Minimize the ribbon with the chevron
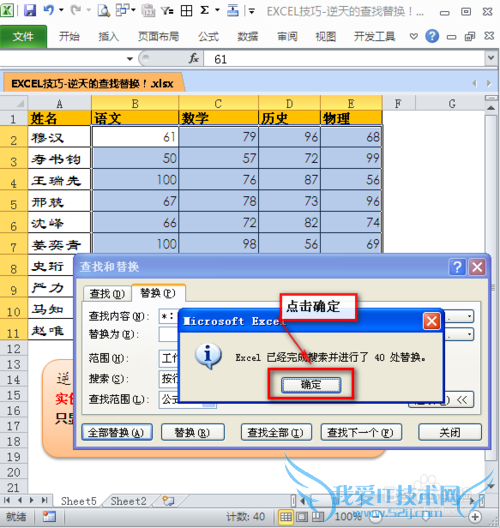Screen dimensions: 500x528 (413, 36)
